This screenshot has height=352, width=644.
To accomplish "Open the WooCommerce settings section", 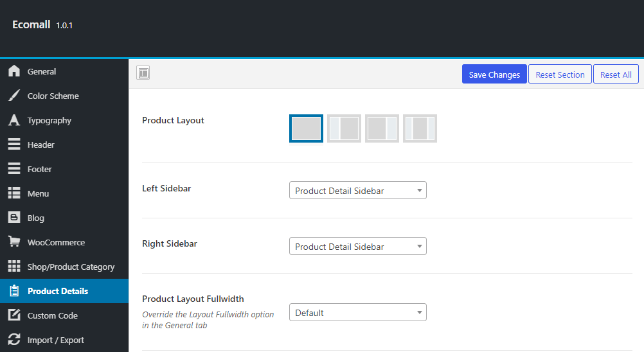I will [x=64, y=242].
